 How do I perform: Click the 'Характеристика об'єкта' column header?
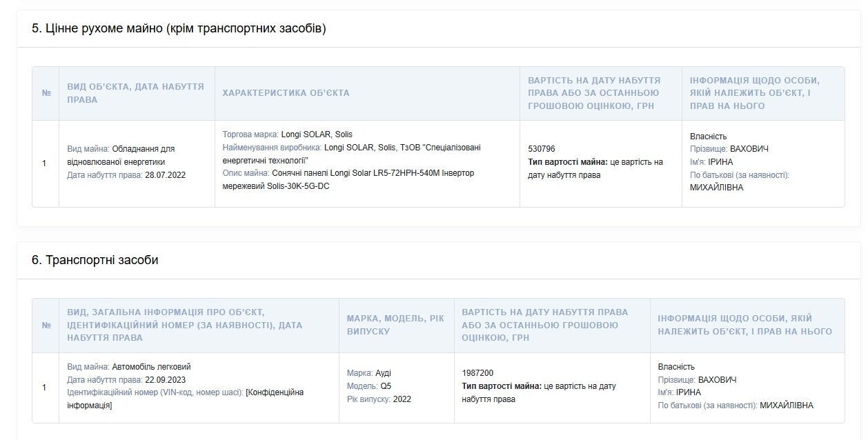[x=286, y=93]
